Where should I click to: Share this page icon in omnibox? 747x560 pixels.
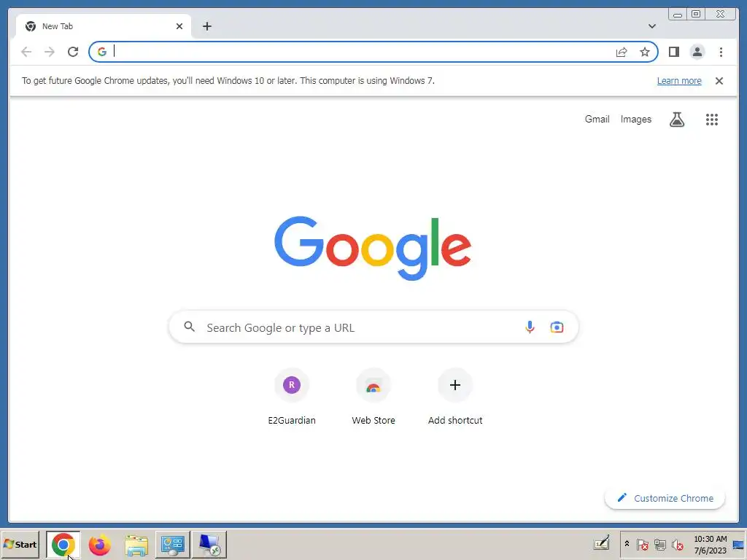tap(622, 52)
